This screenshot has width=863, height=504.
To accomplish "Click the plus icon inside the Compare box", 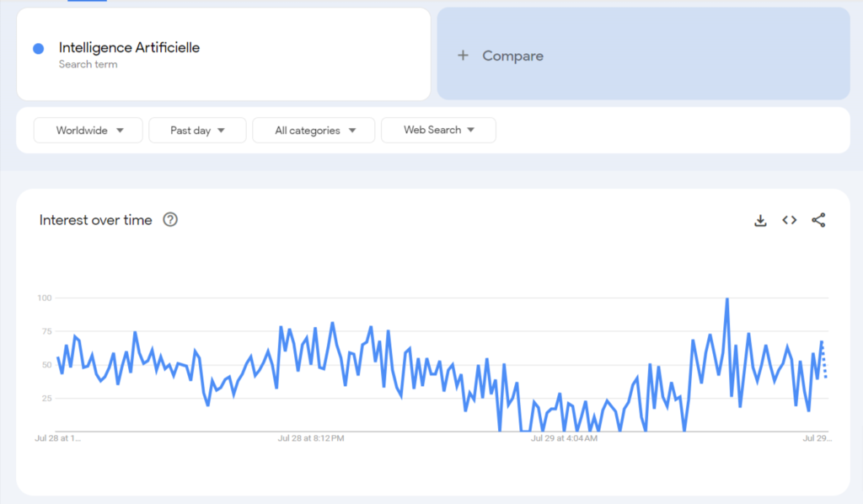I will (x=464, y=56).
